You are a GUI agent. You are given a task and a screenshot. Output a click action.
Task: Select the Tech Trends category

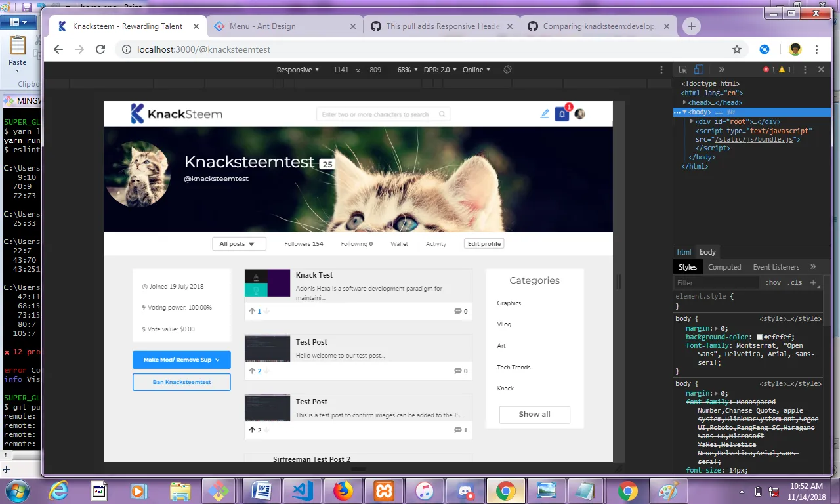[514, 367]
